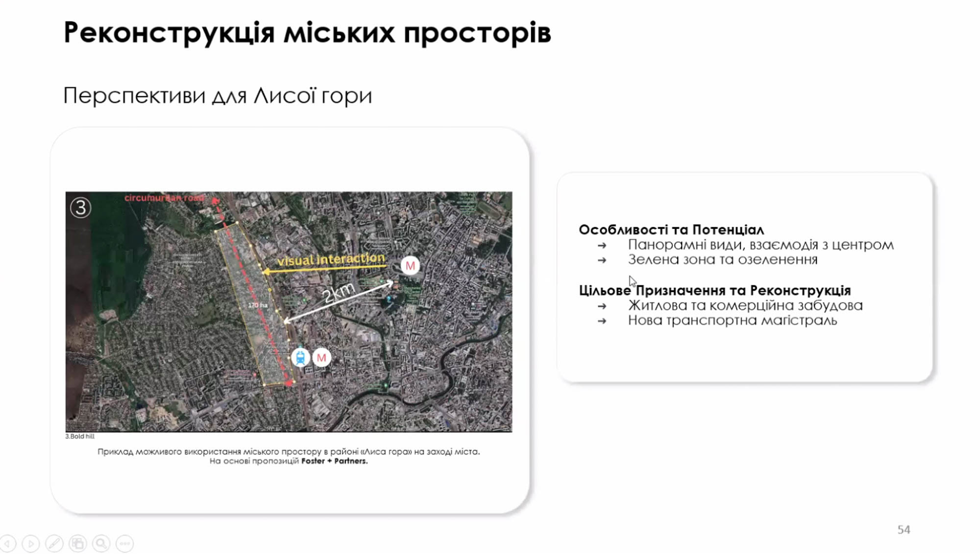Go to the previous slide

[7, 543]
